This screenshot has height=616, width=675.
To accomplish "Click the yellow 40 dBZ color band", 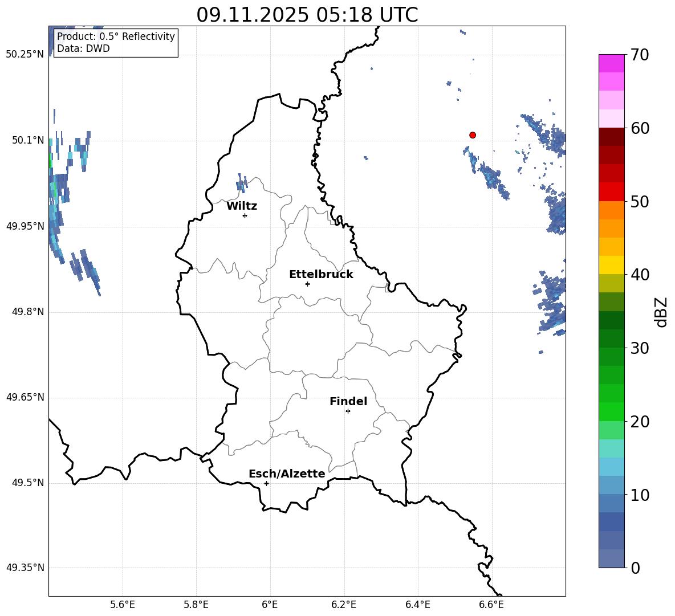I will [611, 265].
